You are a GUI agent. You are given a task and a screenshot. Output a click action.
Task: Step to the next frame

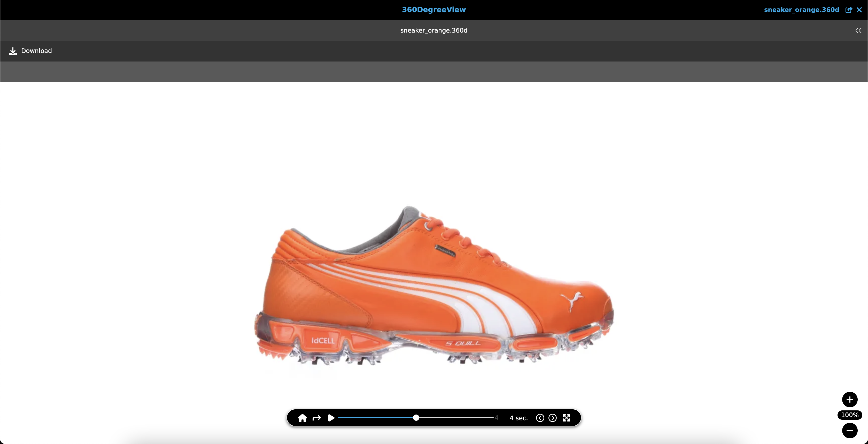552,418
